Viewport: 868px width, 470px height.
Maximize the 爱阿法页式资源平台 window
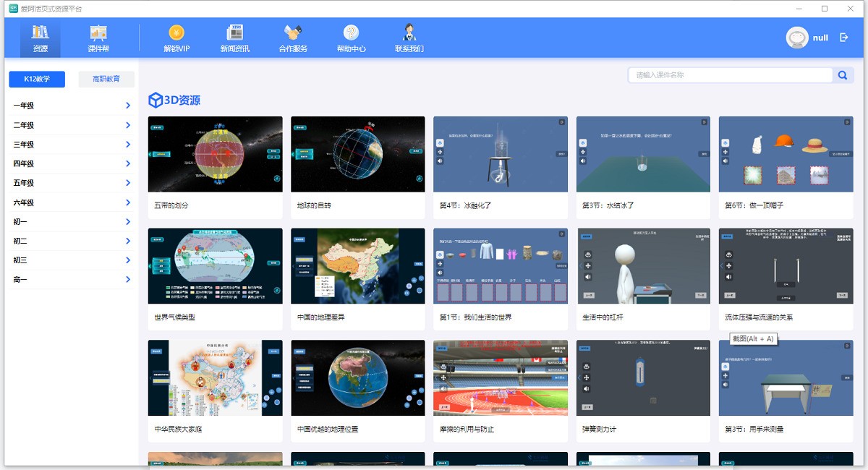pyautogui.click(x=825, y=9)
